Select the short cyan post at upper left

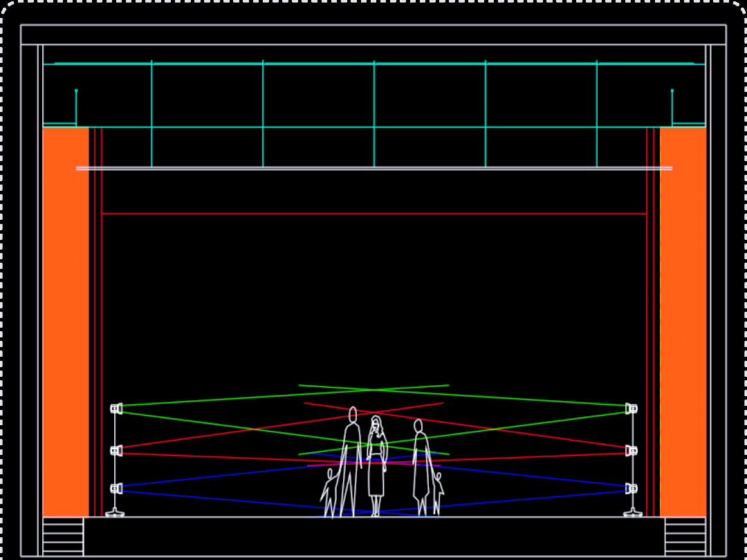click(76, 107)
